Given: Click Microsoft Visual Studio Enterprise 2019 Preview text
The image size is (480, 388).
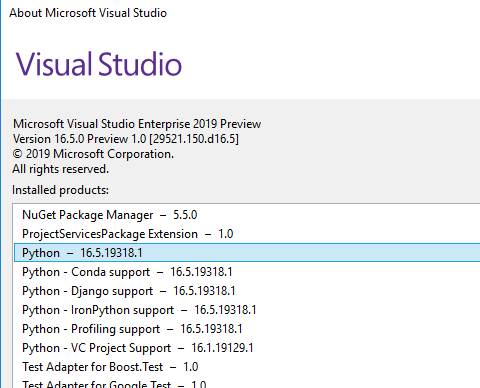Looking at the screenshot, I should [x=137, y=124].
